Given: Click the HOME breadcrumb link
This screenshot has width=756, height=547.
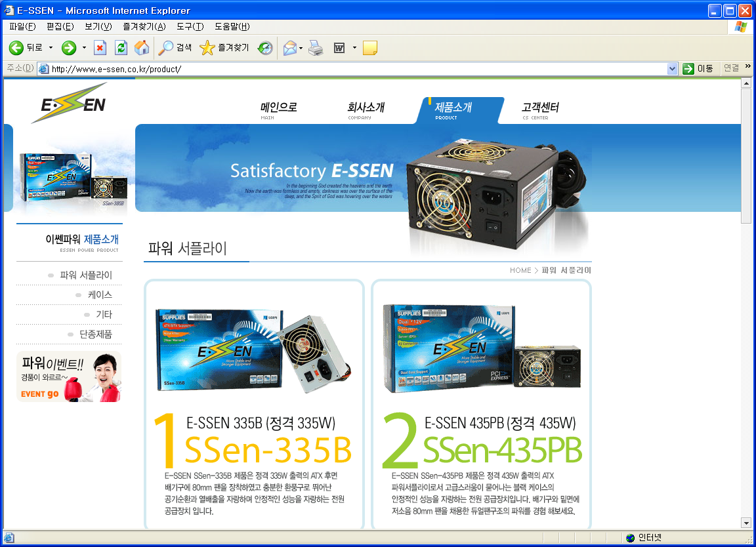Looking at the screenshot, I should click(x=520, y=270).
